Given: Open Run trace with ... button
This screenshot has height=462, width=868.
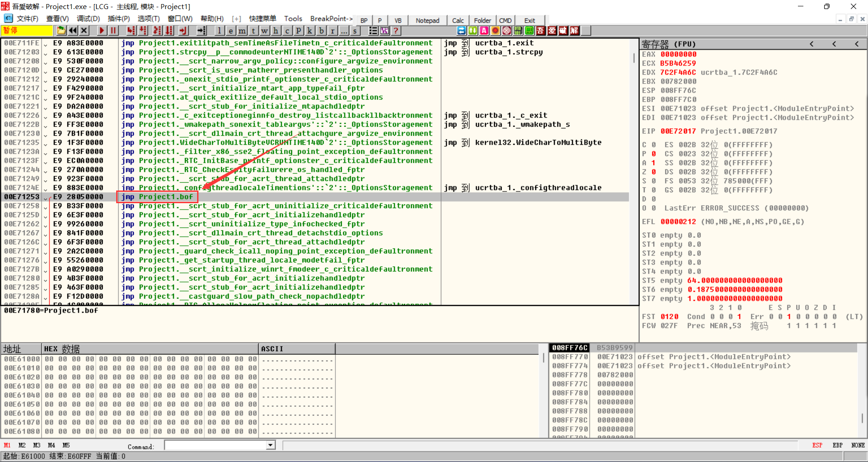Looking at the screenshot, I should point(344,31).
